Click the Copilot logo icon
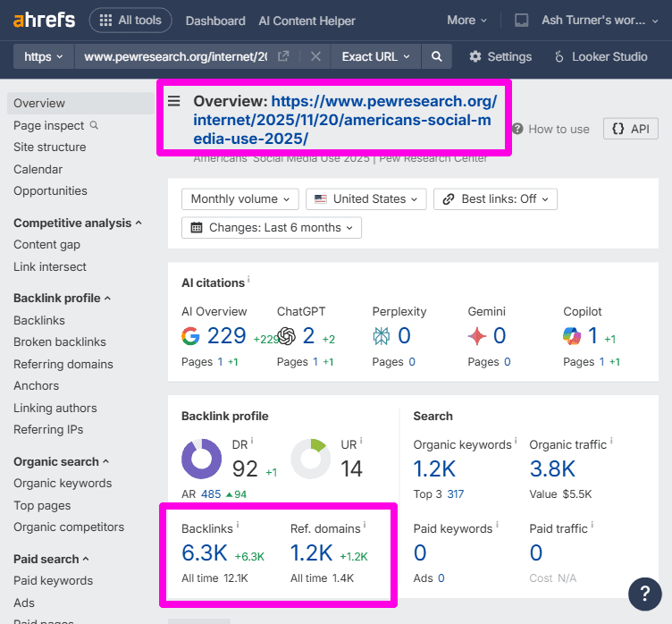The height and width of the screenshot is (624, 672). (x=572, y=336)
